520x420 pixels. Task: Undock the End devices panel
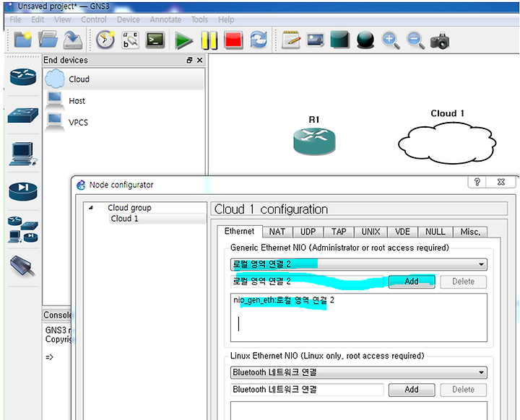click(x=189, y=60)
